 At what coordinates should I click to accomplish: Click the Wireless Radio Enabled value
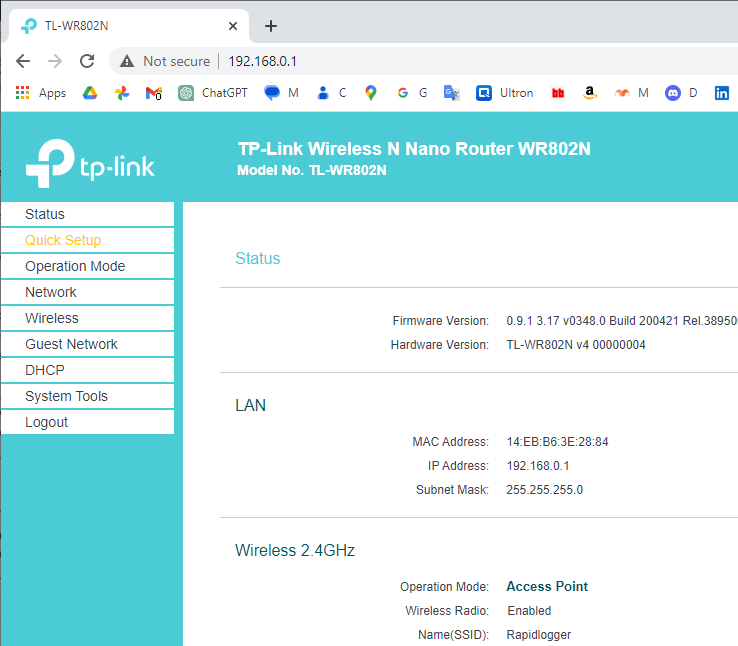point(529,611)
